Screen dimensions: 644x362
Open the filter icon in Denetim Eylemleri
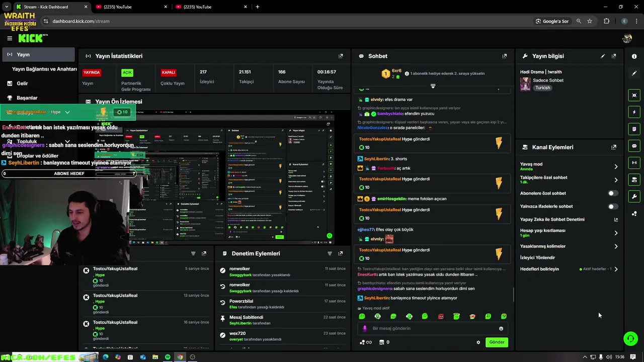330,253
